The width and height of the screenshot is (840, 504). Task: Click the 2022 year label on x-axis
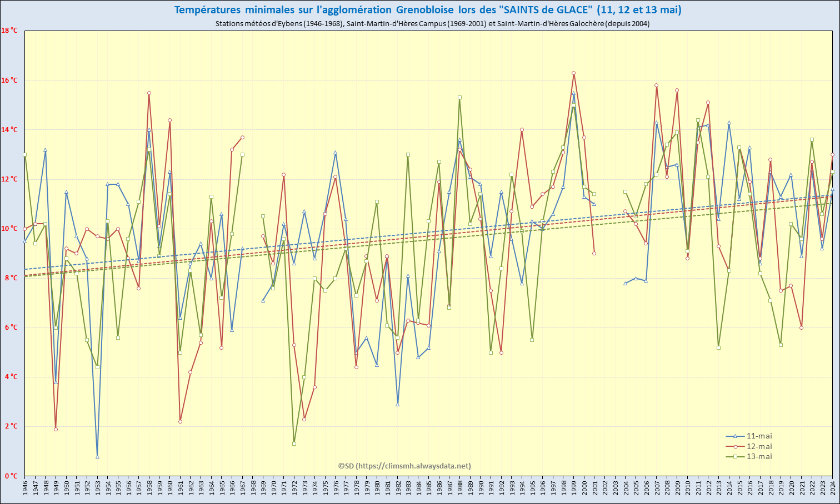[x=812, y=488]
